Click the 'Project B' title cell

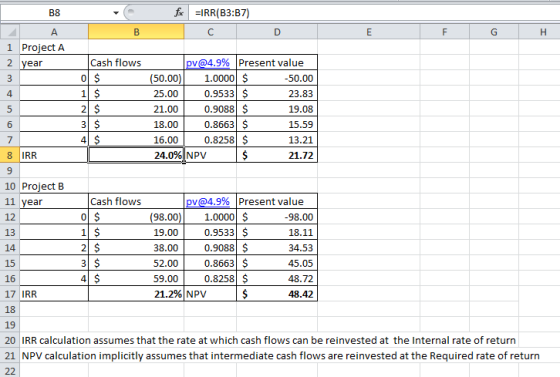click(54, 186)
